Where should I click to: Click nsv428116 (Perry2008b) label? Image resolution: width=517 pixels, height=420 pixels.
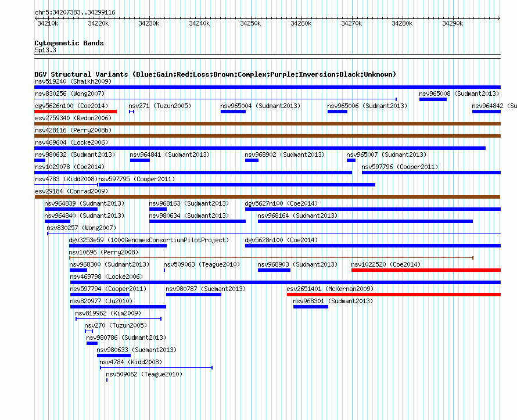pyautogui.click(x=73, y=130)
